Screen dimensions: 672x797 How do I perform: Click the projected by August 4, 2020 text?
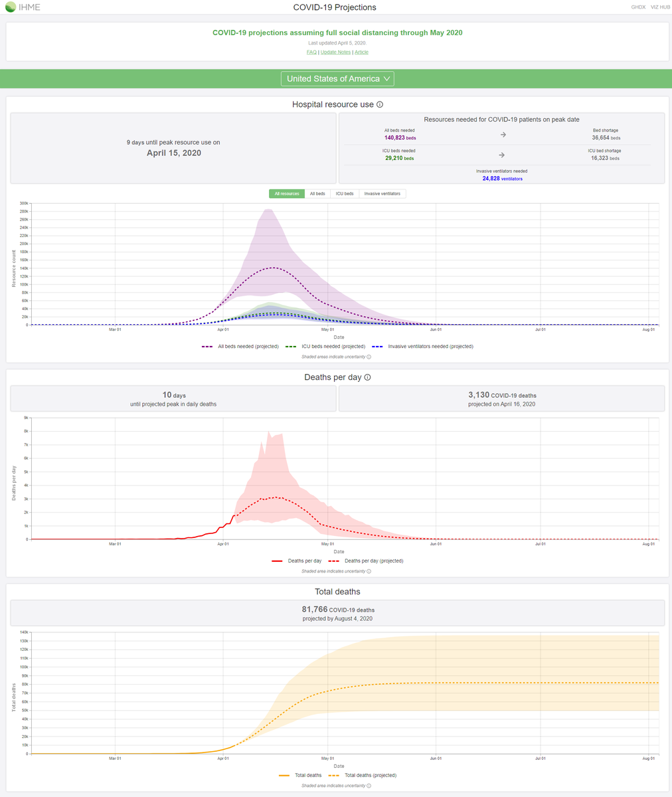[337, 619]
